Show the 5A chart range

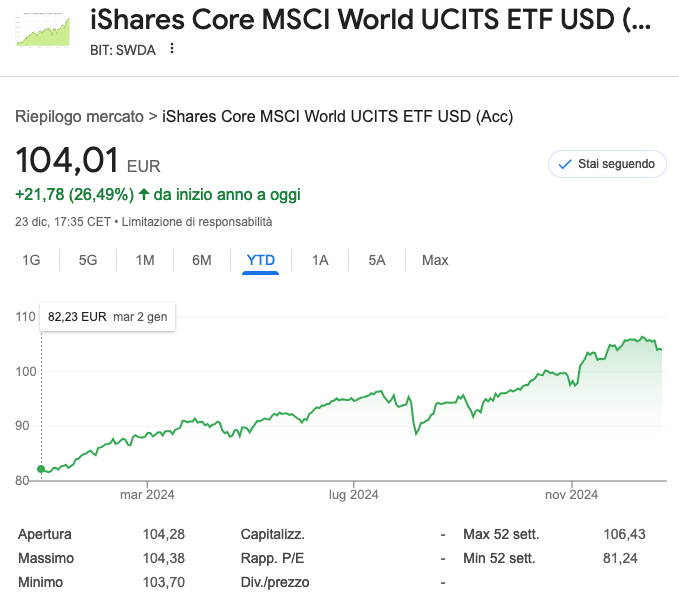pyautogui.click(x=377, y=260)
